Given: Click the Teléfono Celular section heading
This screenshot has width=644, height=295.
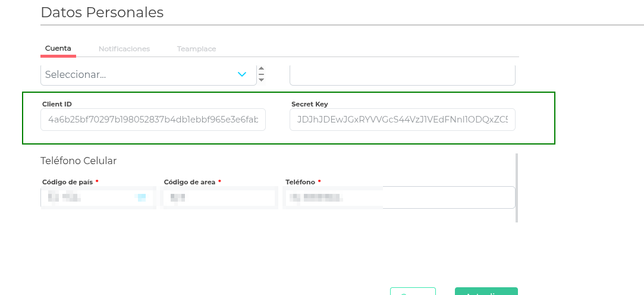Looking at the screenshot, I should click(78, 161).
